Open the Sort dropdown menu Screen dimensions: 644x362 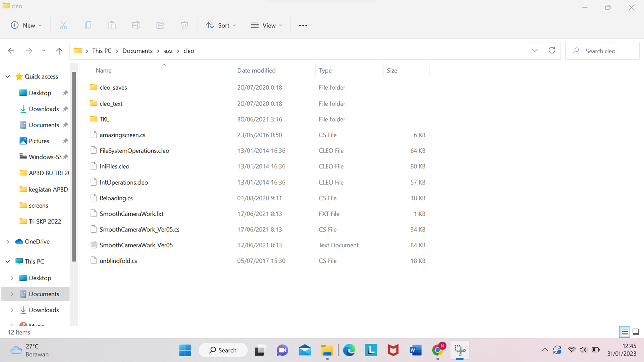pyautogui.click(x=221, y=25)
